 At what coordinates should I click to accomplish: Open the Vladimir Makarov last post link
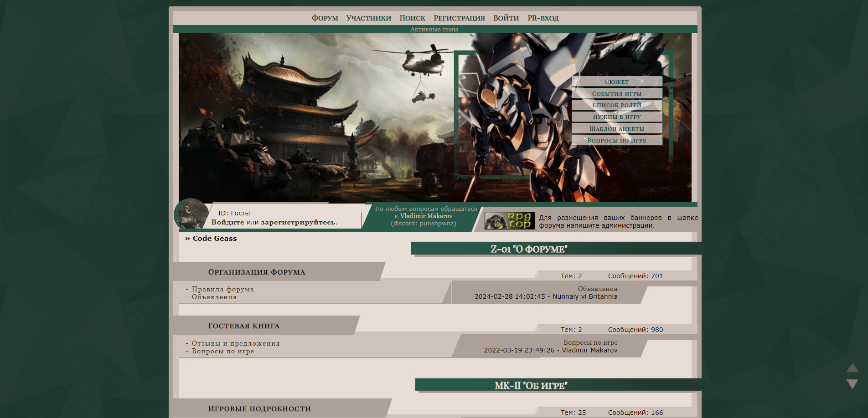589,350
